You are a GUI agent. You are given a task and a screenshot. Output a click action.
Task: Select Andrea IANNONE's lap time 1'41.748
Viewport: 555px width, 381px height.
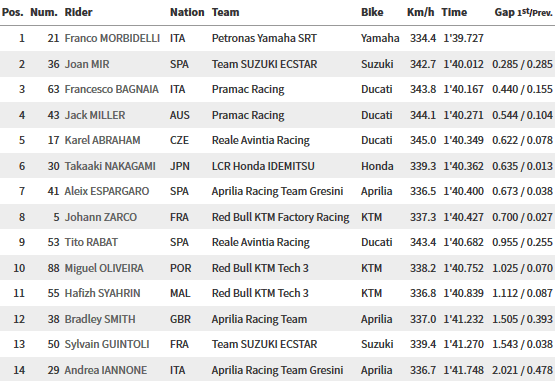coord(463,370)
